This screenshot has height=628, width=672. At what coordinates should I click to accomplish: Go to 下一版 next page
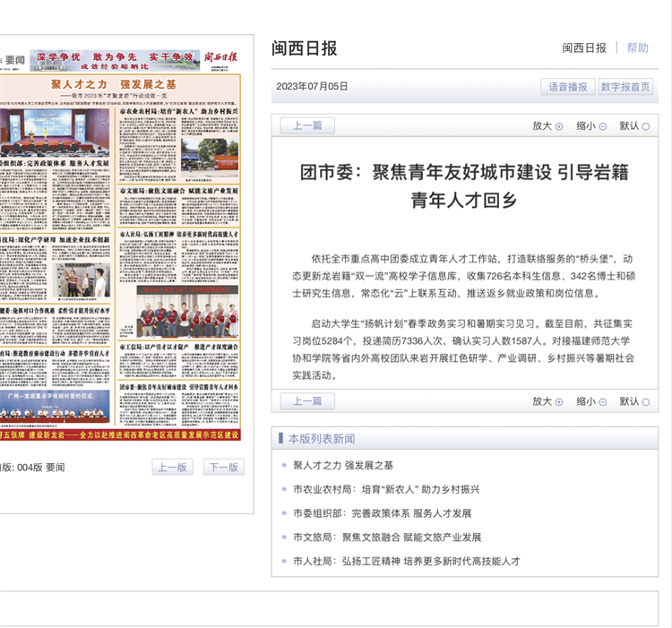click(x=224, y=467)
